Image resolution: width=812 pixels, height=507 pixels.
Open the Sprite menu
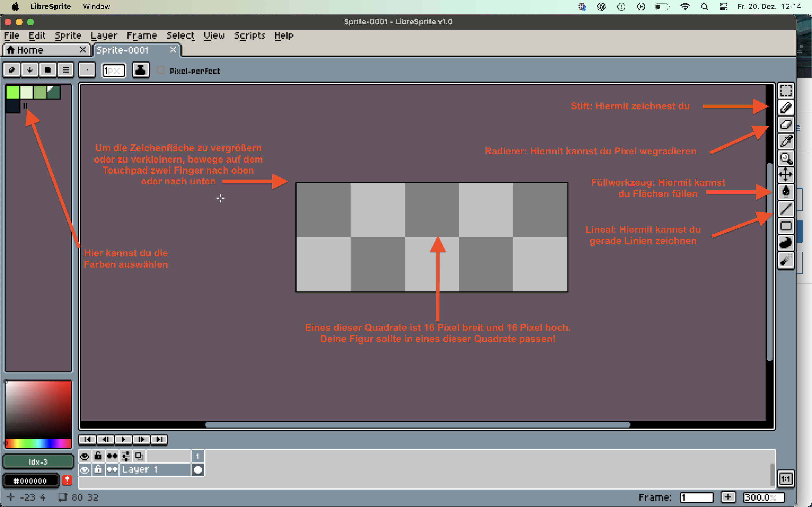pyautogui.click(x=68, y=35)
